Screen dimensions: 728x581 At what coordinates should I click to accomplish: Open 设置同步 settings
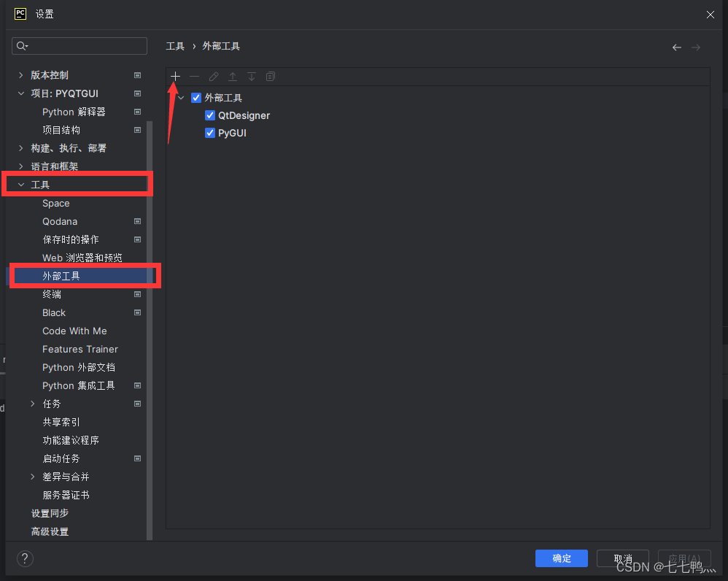click(x=50, y=513)
